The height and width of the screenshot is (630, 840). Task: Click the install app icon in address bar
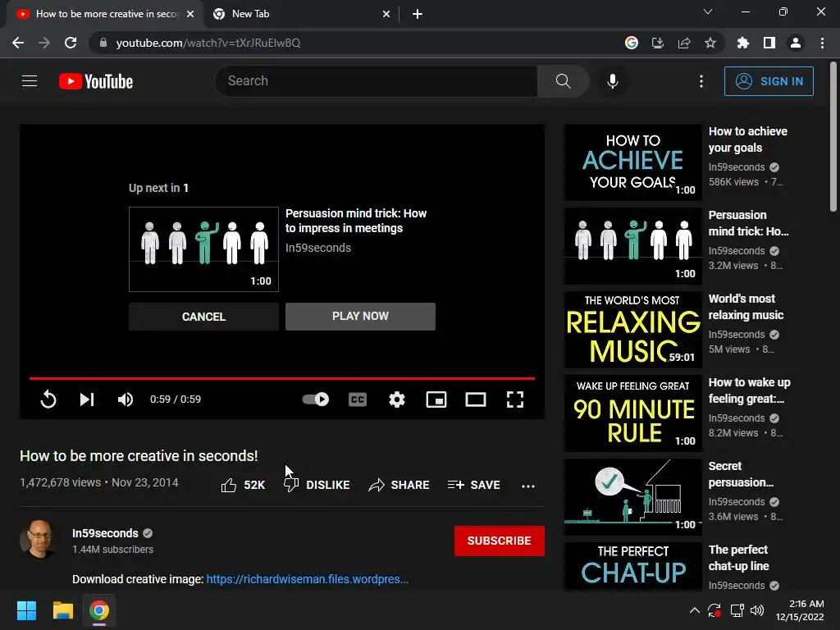pos(658,43)
